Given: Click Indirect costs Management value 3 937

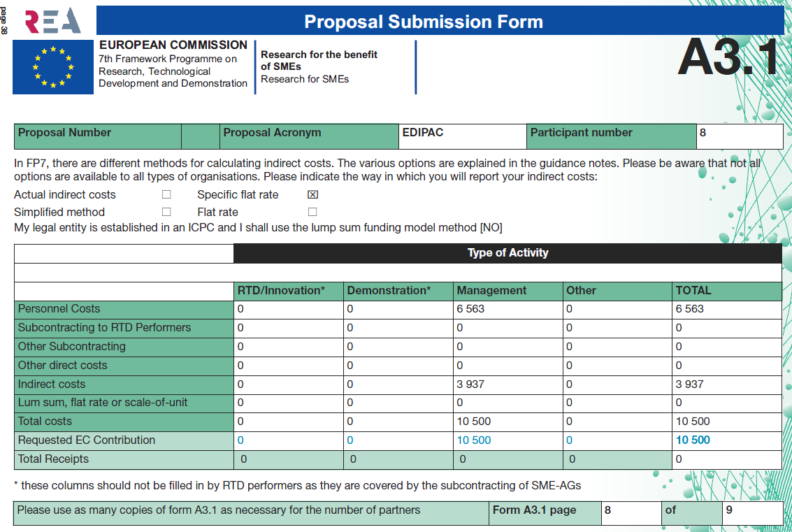Looking at the screenshot, I should point(470,384).
